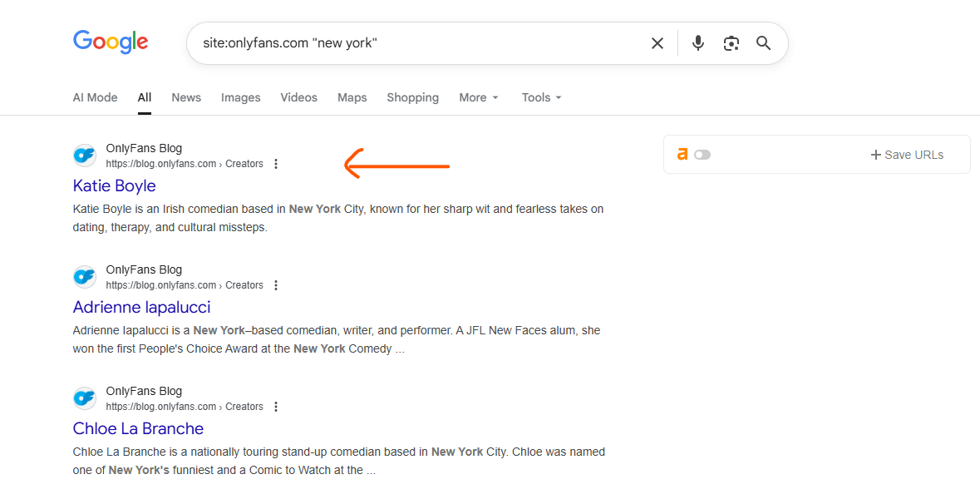Toggle the orange 'a' extension switch
The width and height of the screenshot is (980, 504).
702,155
